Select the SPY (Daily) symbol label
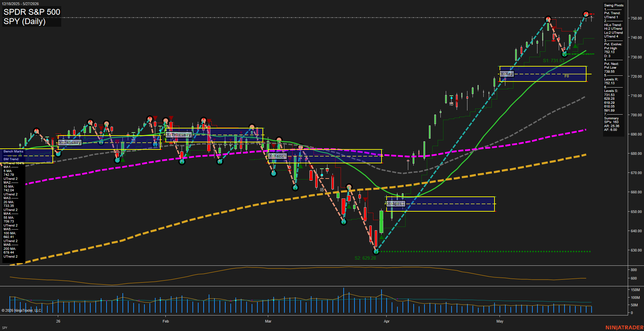644x331 pixels. (x=24, y=21)
